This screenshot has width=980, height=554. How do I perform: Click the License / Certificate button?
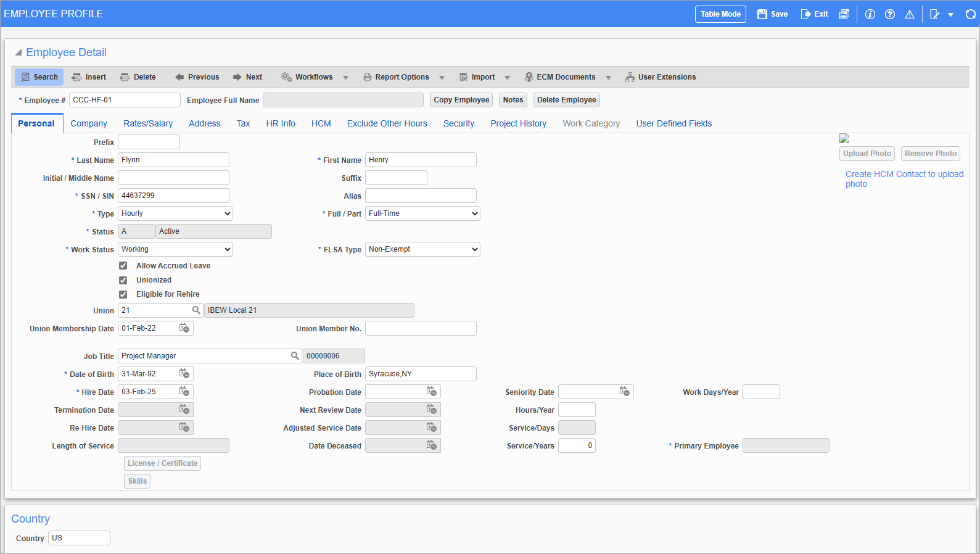(x=163, y=463)
